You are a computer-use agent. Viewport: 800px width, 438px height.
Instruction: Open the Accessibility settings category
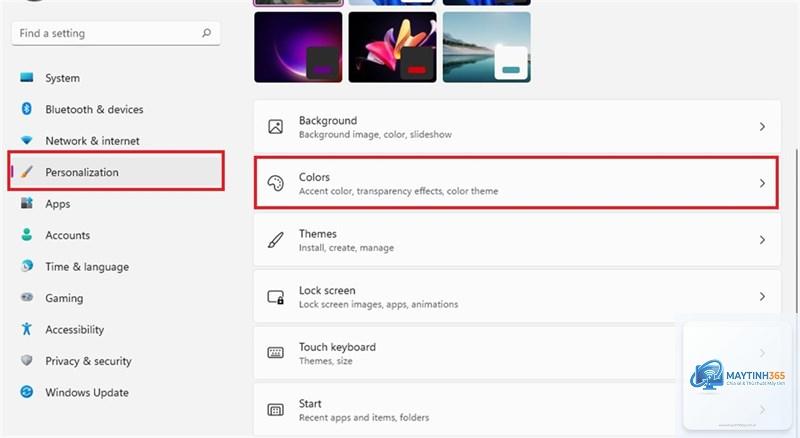pos(116,329)
